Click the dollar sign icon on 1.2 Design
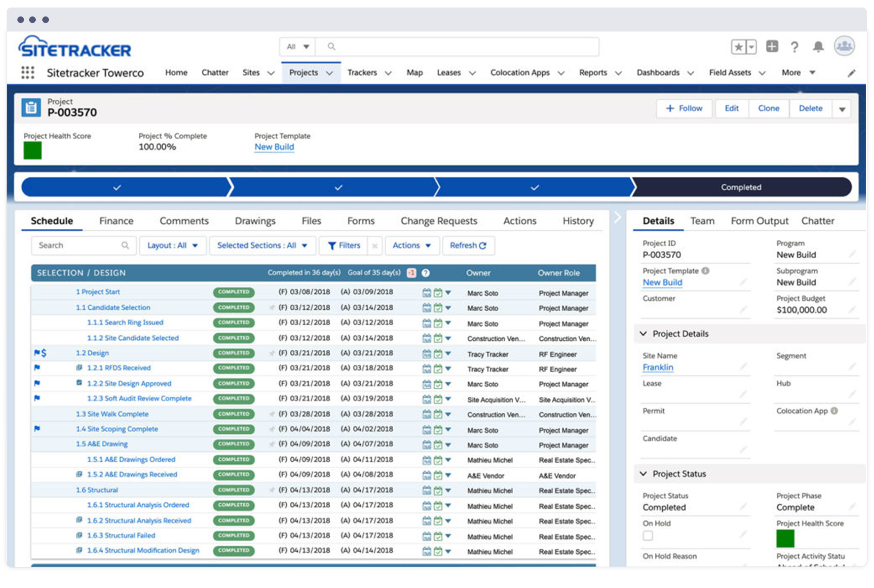 pos(44,353)
